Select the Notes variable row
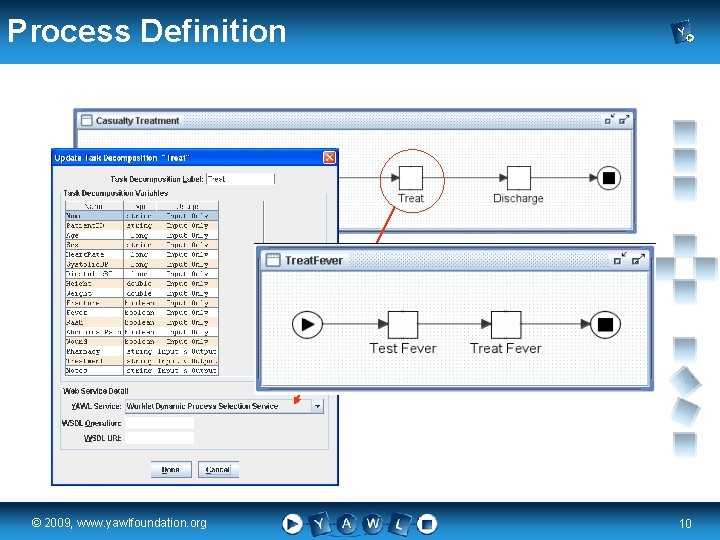 141,370
